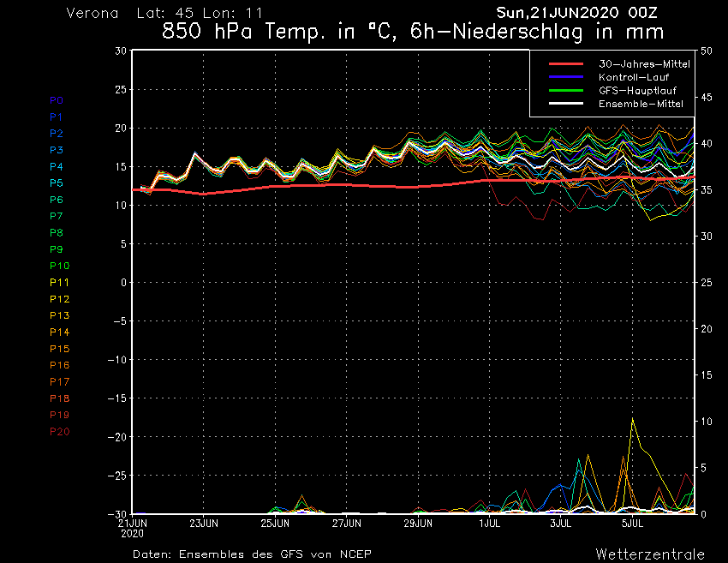
Task: Click the orange P15 label
Action: coord(59,349)
